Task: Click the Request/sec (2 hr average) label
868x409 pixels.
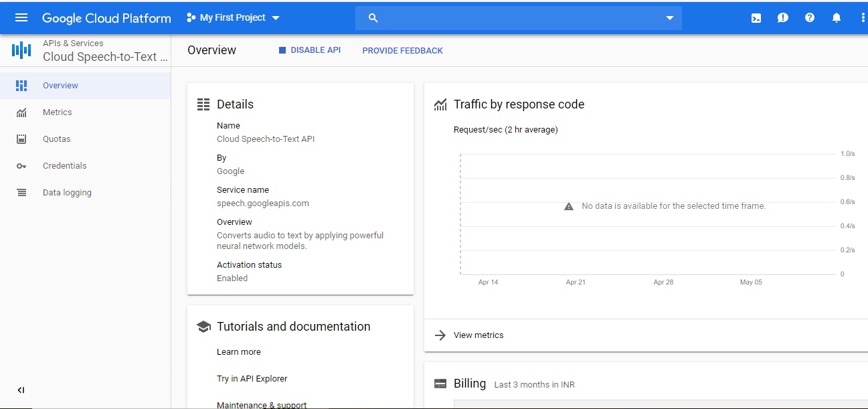Action: pyautogui.click(x=506, y=130)
